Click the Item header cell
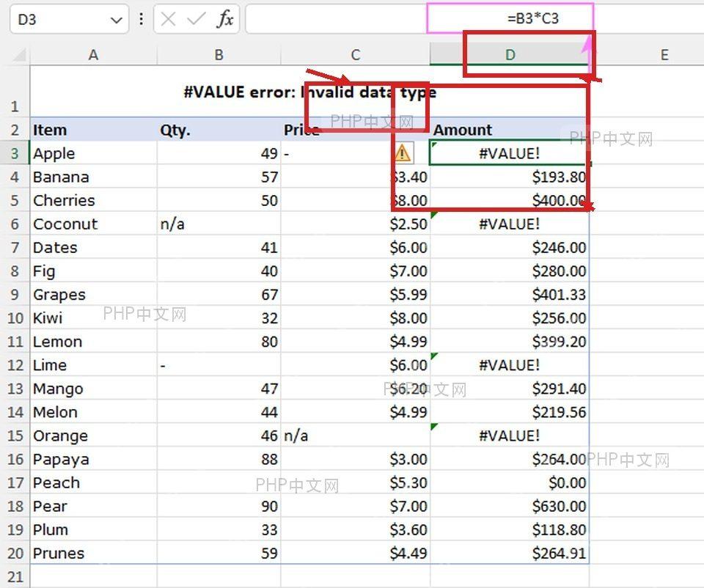This screenshot has width=704, height=588. click(x=93, y=130)
